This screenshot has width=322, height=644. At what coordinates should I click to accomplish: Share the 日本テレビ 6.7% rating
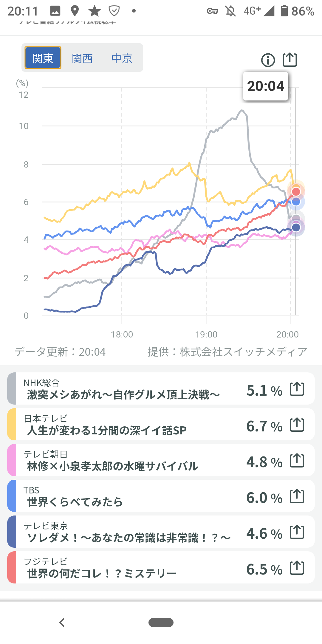coord(297,425)
